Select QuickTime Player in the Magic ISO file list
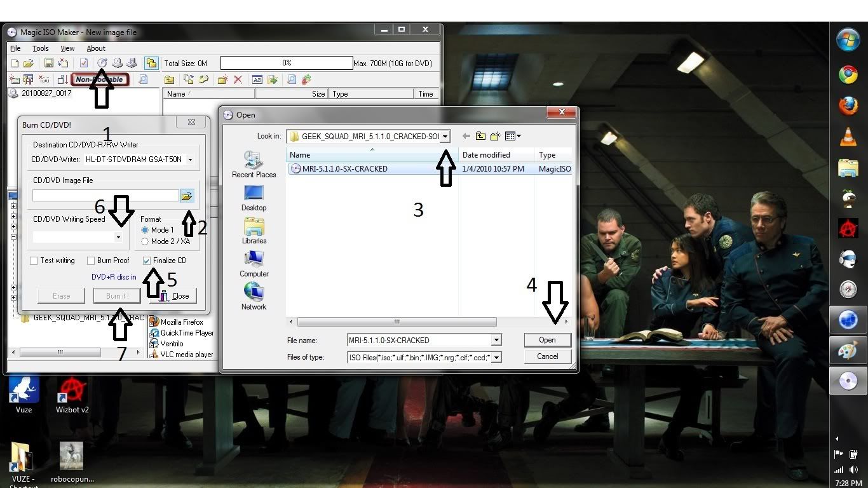Viewport: 868px width, 488px height. pyautogui.click(x=182, y=333)
